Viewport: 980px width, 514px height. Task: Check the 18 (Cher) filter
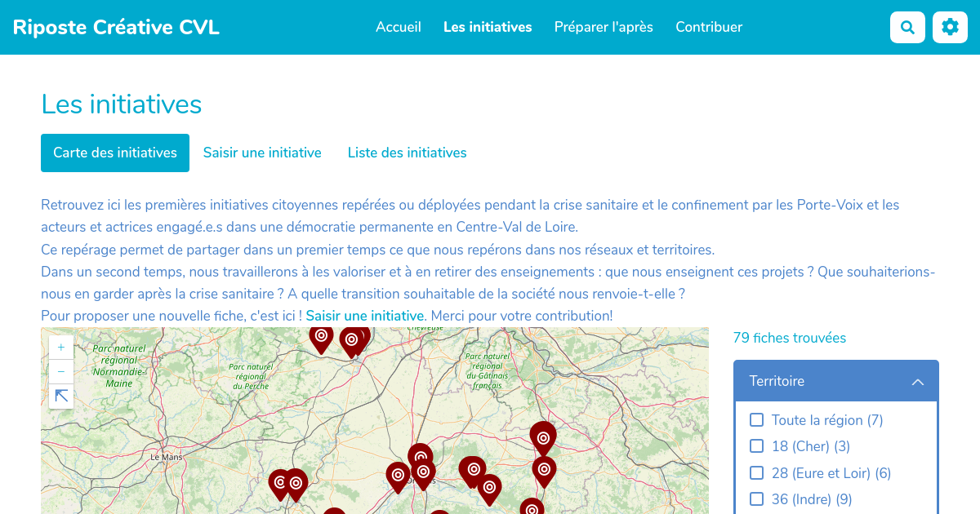click(x=757, y=446)
